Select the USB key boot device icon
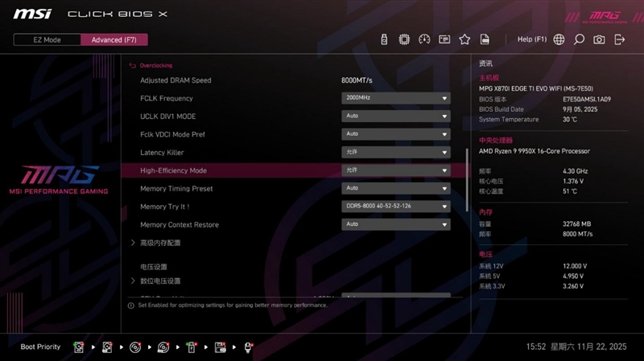Screen dimensions: 644x361 click(x=192, y=347)
